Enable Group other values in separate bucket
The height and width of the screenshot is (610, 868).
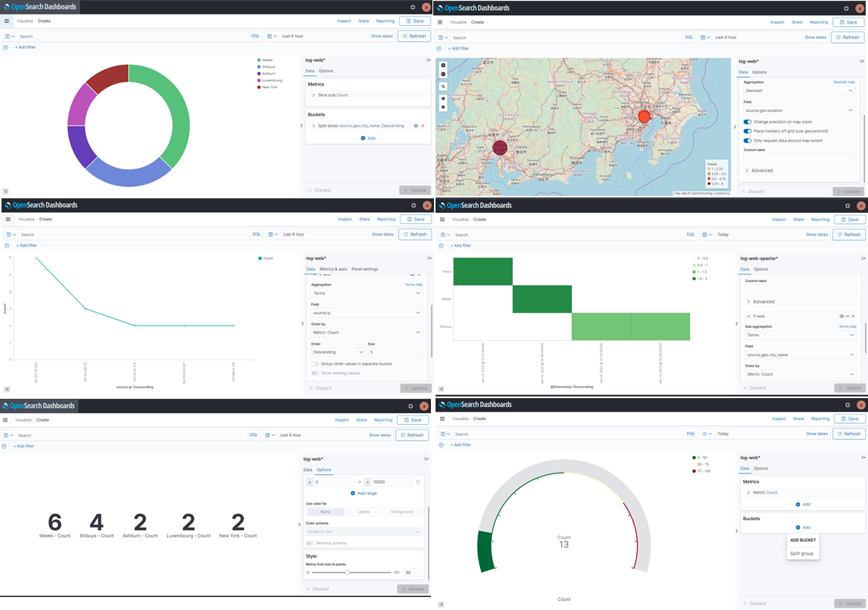pyautogui.click(x=315, y=364)
